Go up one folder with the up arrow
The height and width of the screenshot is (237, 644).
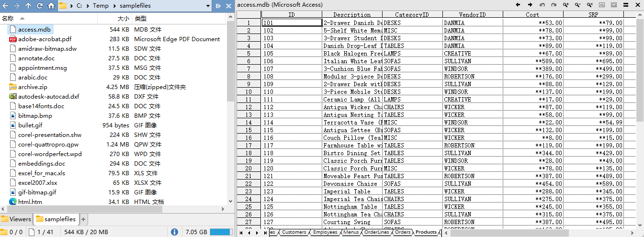28,6
